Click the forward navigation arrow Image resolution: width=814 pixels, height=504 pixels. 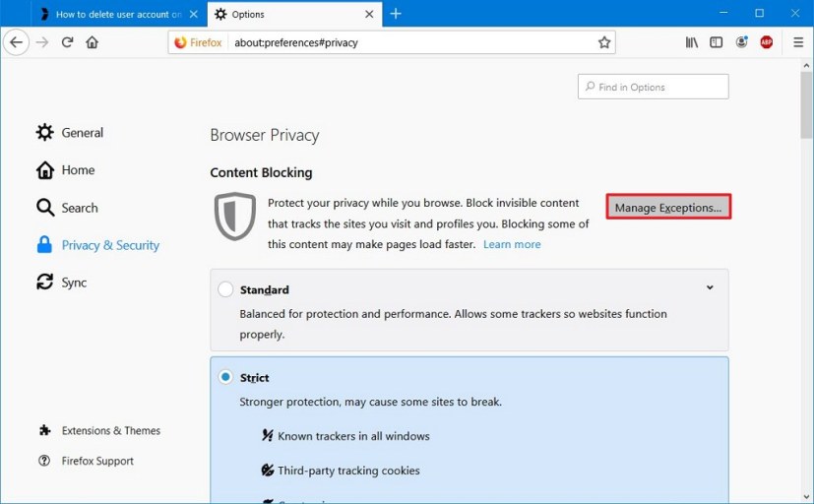click(42, 42)
